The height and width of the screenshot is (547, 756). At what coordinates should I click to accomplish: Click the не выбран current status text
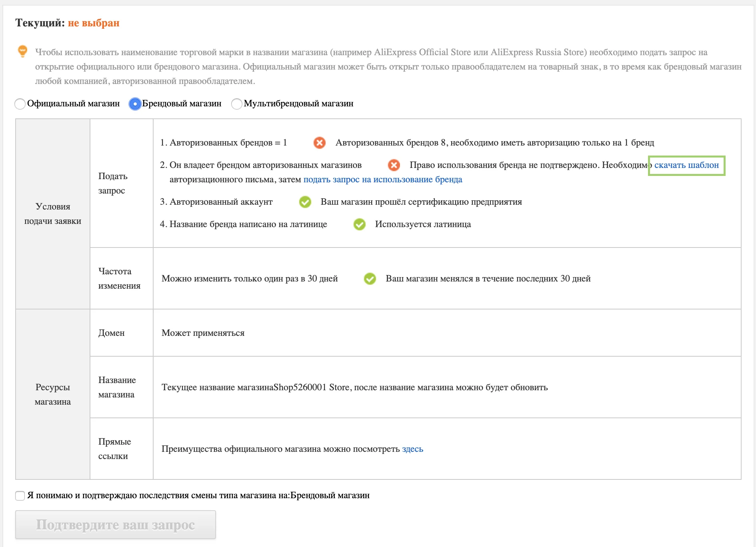click(94, 23)
